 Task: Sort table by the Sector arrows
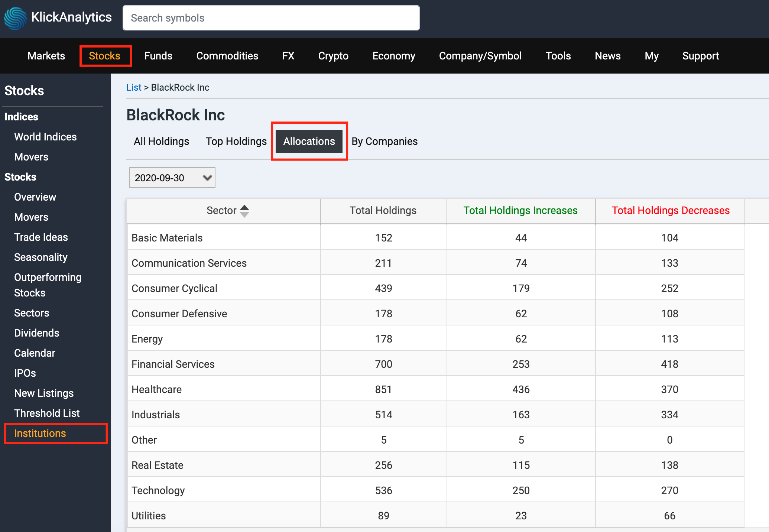[244, 211]
